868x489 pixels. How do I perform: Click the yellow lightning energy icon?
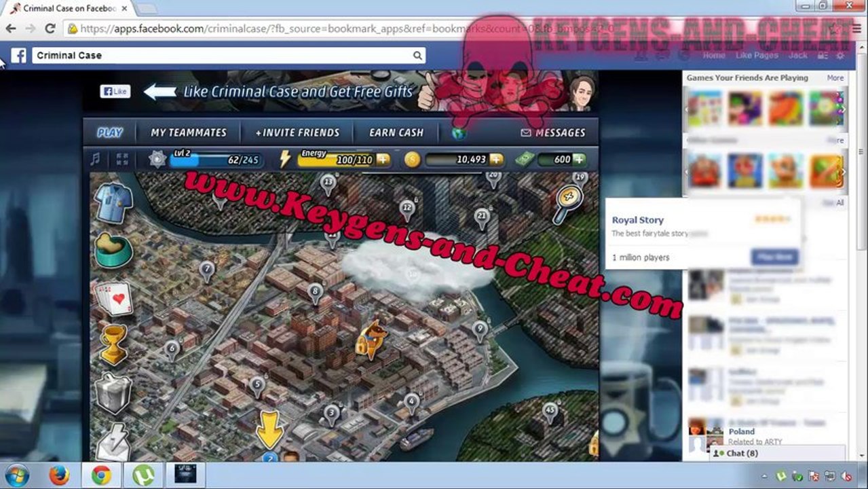286,159
